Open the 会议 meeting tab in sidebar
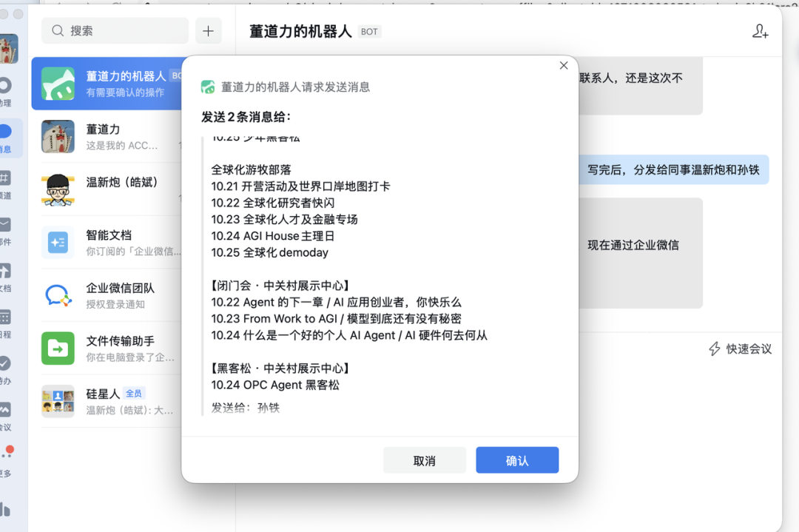Image resolution: width=799 pixels, height=532 pixels. click(5, 417)
